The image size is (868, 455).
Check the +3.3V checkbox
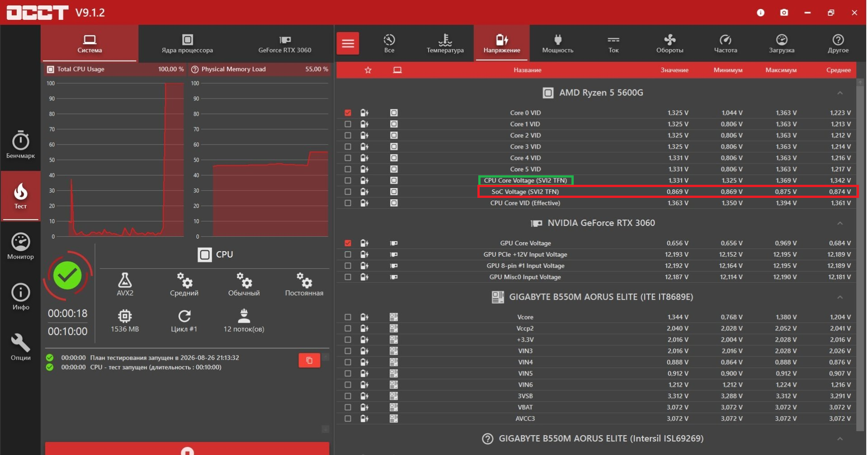tap(348, 340)
